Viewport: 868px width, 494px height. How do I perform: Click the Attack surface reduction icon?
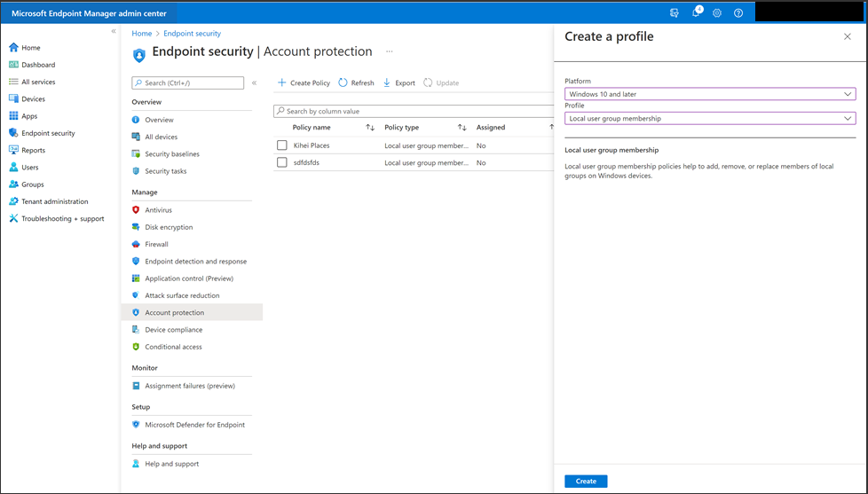click(x=136, y=295)
